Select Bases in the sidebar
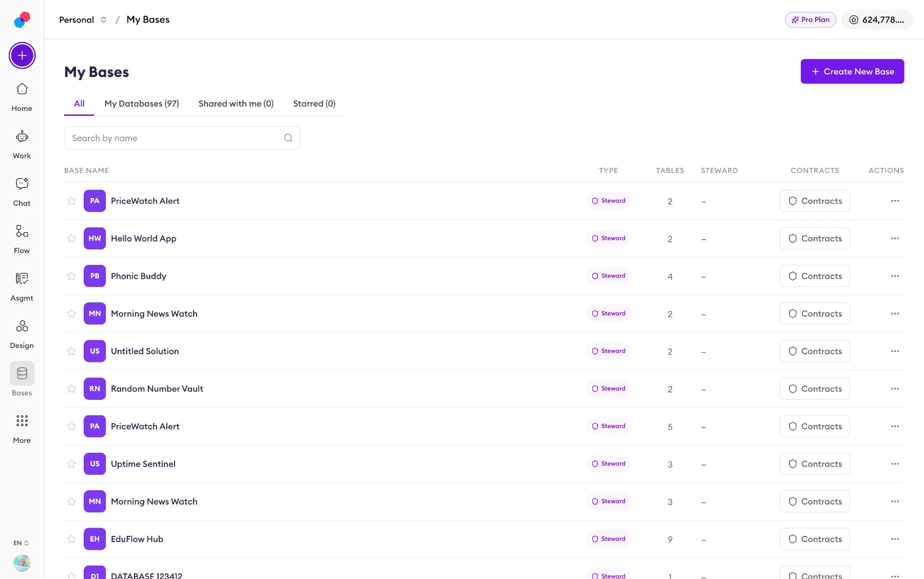 pyautogui.click(x=22, y=380)
